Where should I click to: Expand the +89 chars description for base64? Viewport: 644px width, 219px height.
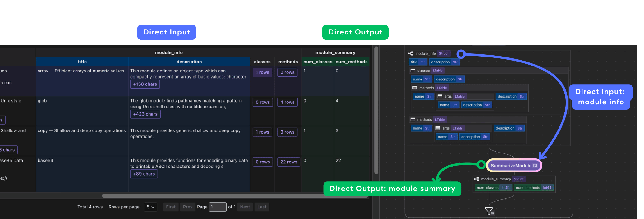click(x=144, y=174)
